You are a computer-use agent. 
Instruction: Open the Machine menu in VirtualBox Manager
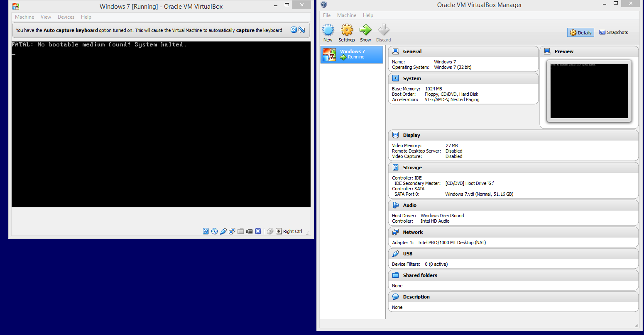coord(347,15)
